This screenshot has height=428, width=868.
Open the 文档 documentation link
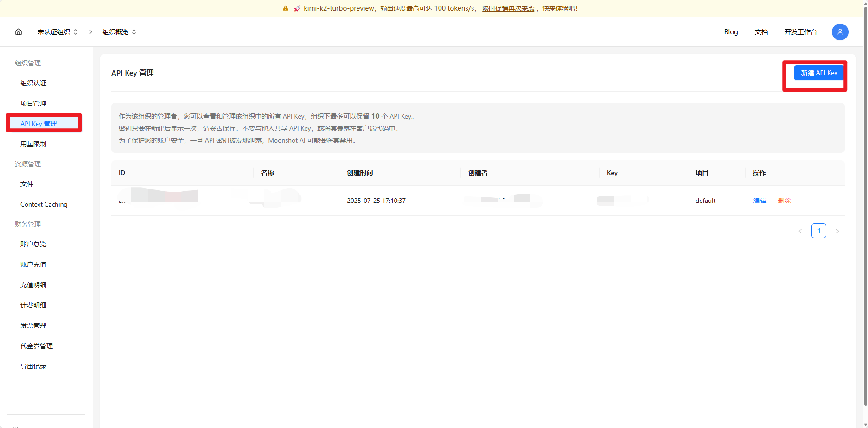[761, 32]
